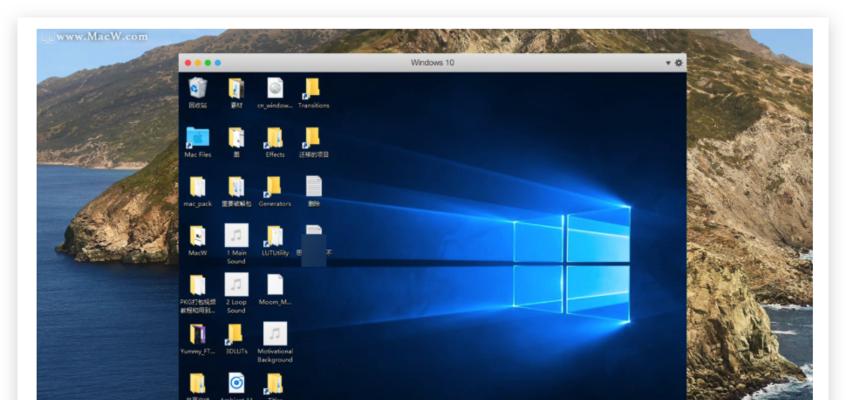Select the 3DLUTs folder shortcut
Image resolution: width=846 pixels, height=400 pixels.
click(x=236, y=338)
